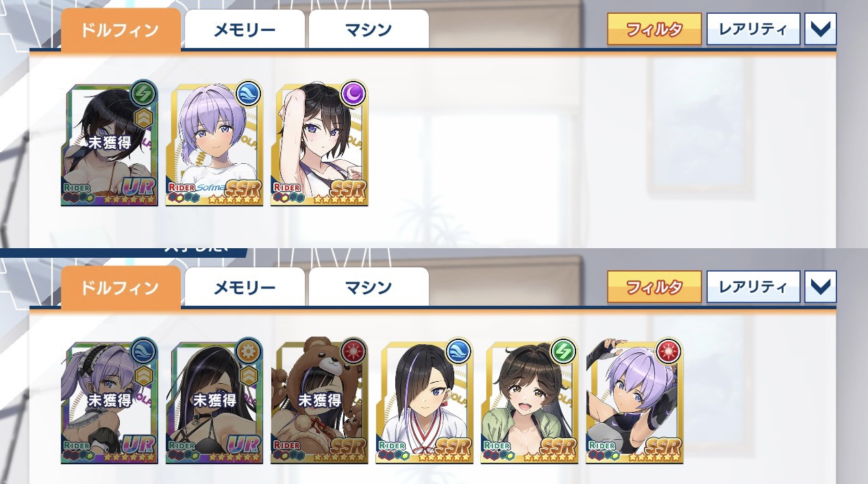
Task: Click red sun icon on last bottom SSR card
Action: [x=669, y=351]
